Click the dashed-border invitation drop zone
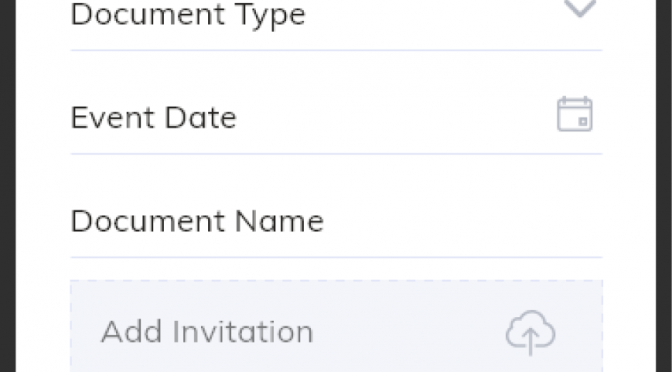 [x=336, y=326]
